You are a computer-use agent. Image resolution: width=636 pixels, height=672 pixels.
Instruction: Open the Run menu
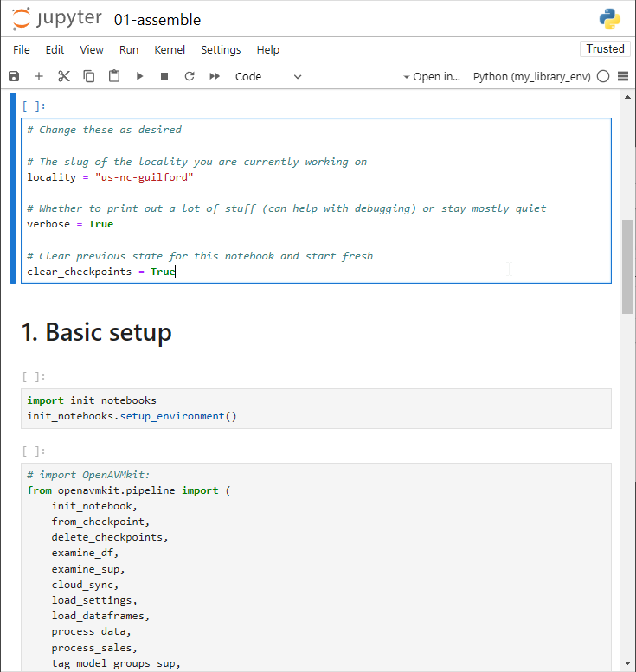129,49
